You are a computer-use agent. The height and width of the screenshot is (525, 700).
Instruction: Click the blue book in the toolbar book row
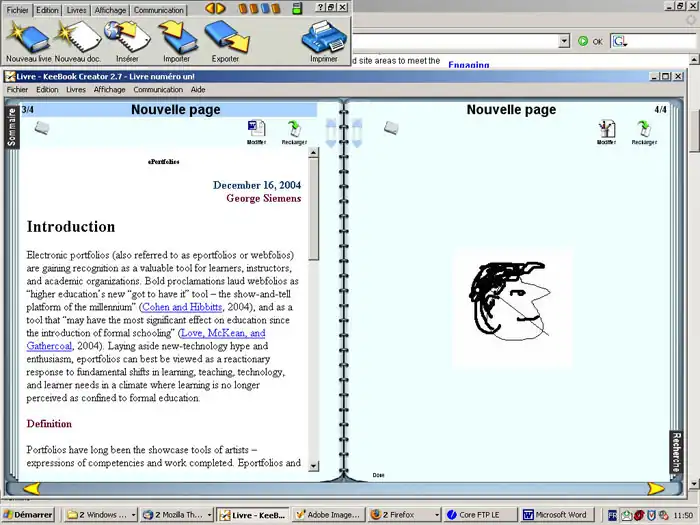[x=265, y=8]
